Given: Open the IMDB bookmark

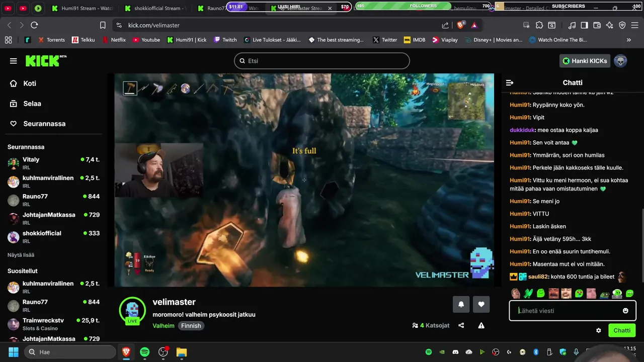Looking at the screenshot, I should [x=414, y=40].
